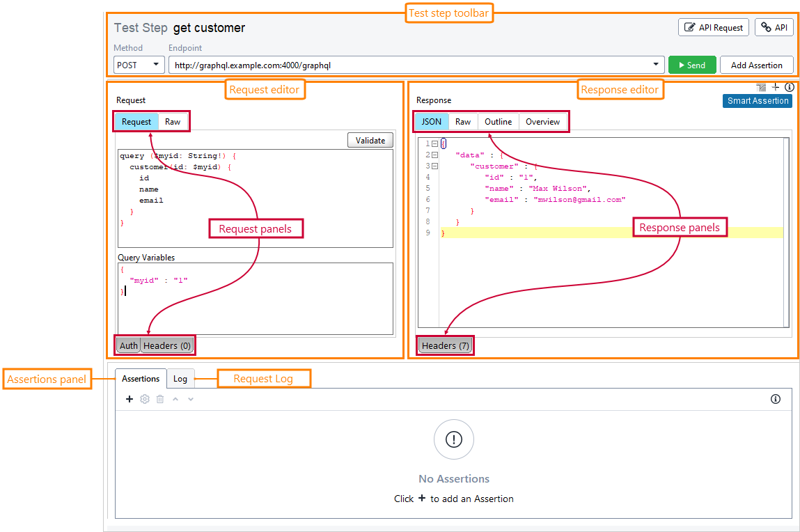
Task: Collapse the "customer" node fold marker
Action: tap(434, 166)
